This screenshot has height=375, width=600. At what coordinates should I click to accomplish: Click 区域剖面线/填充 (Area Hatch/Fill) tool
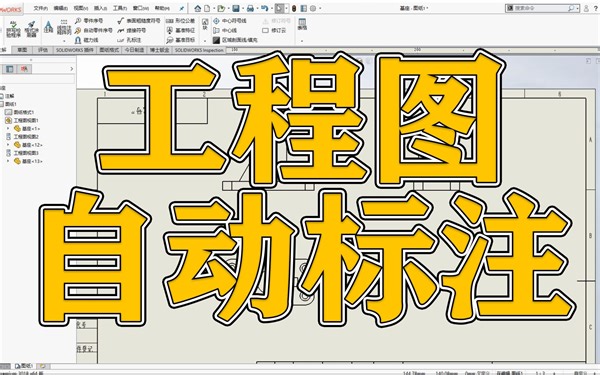tap(235, 40)
